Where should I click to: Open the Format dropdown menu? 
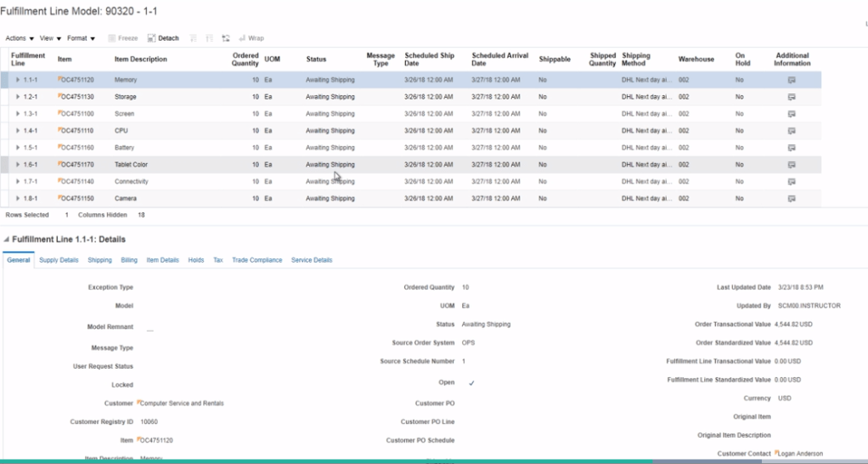[x=81, y=38]
